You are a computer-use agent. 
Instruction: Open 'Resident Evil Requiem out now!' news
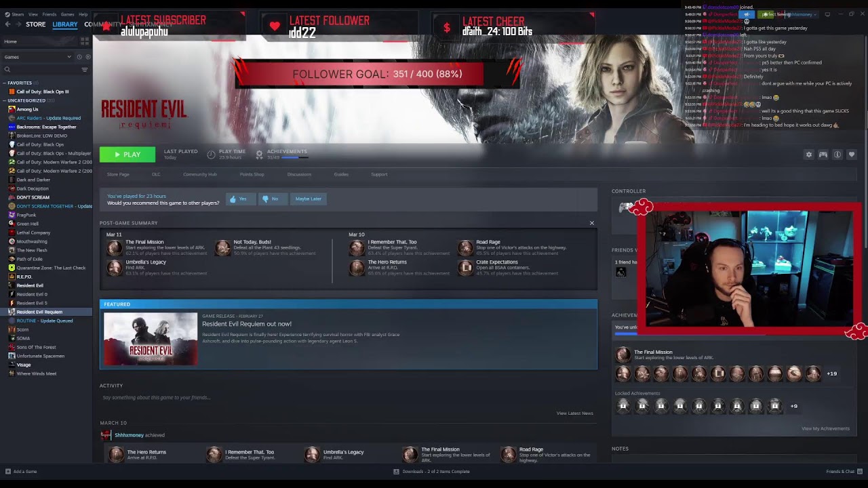(x=247, y=324)
